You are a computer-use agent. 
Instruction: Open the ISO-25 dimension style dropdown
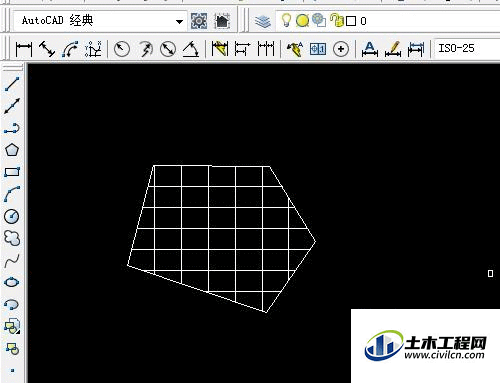coord(467,49)
